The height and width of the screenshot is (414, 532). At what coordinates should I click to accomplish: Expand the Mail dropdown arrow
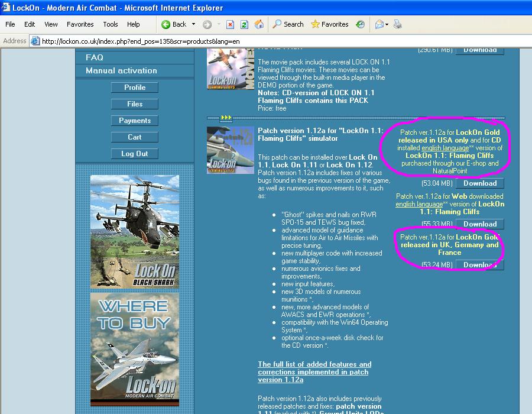click(x=387, y=24)
